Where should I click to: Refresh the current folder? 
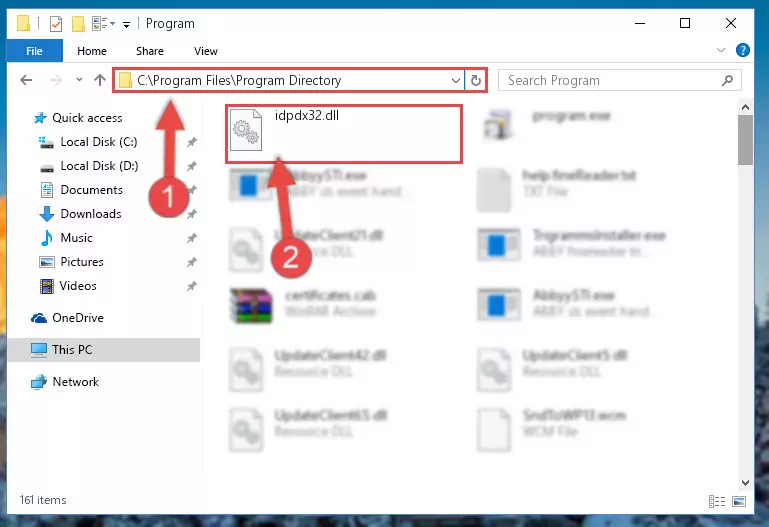[476, 80]
